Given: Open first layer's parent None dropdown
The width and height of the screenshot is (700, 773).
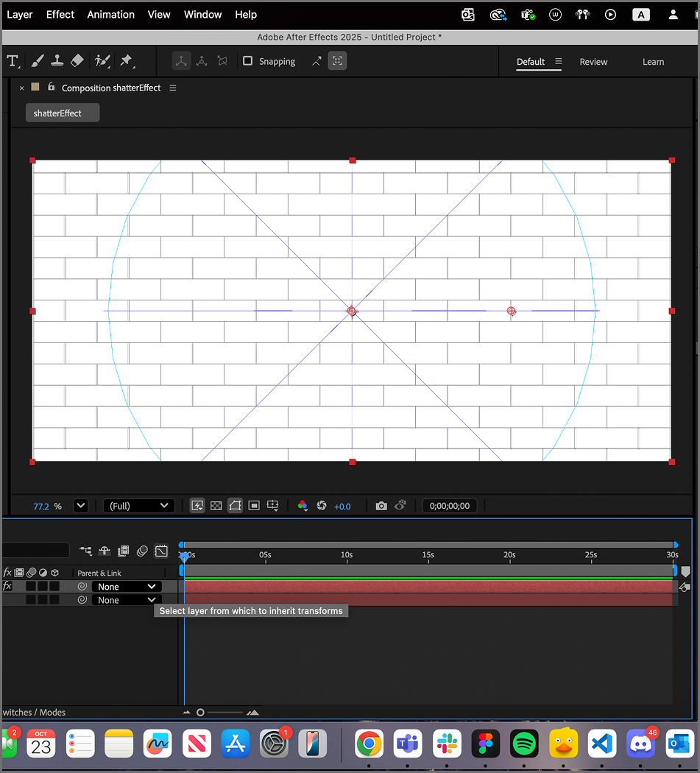Looking at the screenshot, I should 127,587.
